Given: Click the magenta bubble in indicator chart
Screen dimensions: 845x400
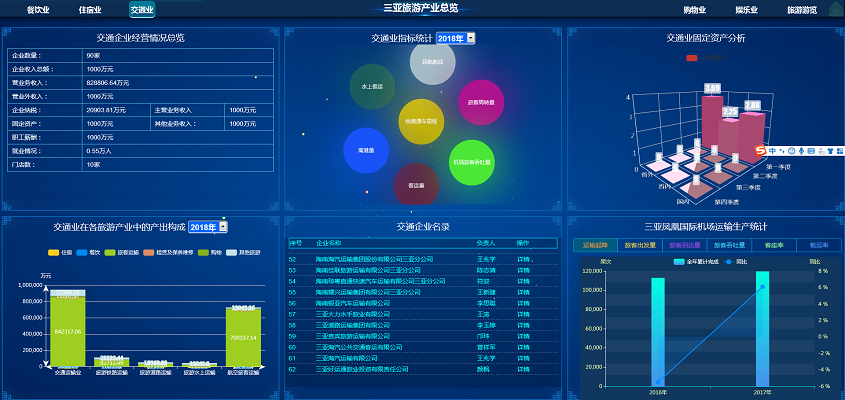Looking at the screenshot, I should tap(481, 102).
